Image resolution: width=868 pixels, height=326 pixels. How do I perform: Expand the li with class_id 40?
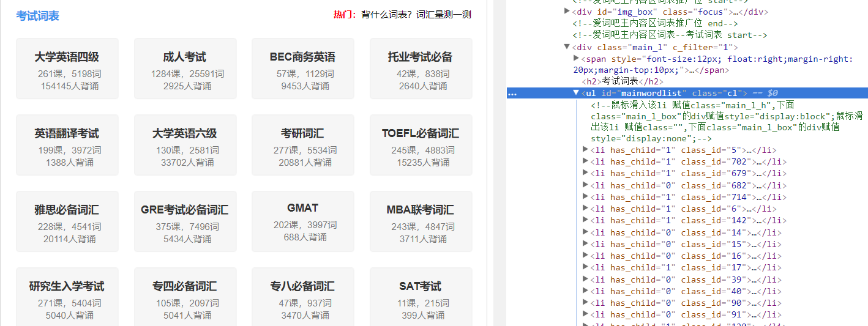pos(585,291)
